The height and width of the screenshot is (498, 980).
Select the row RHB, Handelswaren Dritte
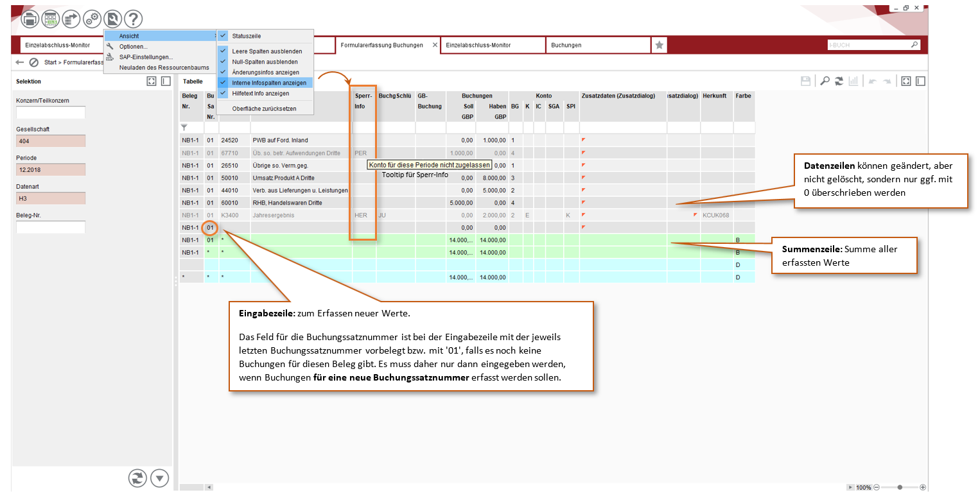click(467, 203)
